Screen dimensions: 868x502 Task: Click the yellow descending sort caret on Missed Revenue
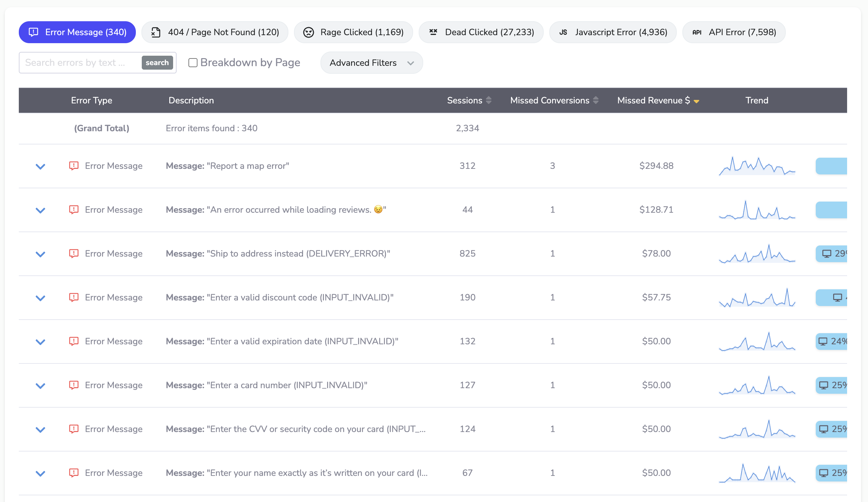click(x=697, y=101)
